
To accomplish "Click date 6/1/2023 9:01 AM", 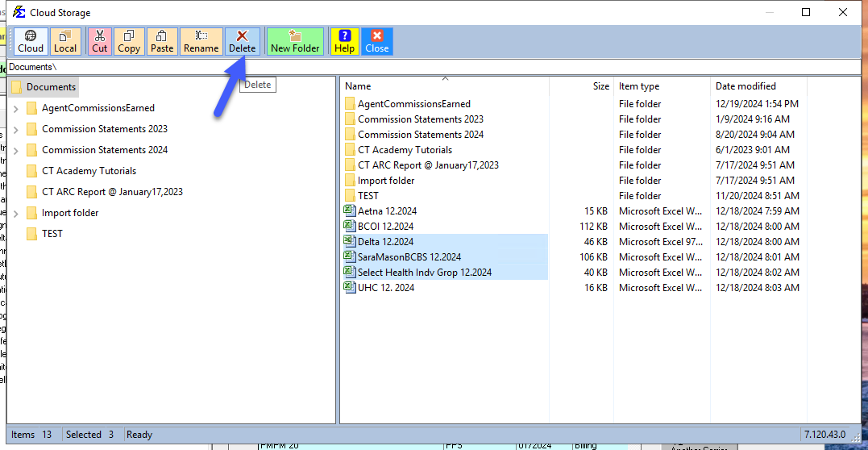I will pyautogui.click(x=753, y=150).
